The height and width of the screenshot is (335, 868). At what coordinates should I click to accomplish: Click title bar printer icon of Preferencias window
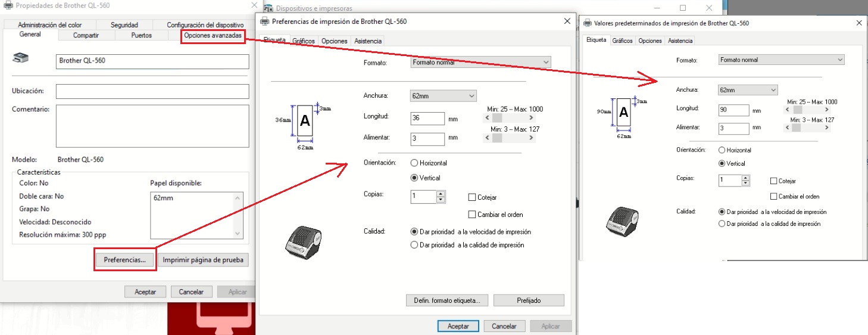pos(265,21)
